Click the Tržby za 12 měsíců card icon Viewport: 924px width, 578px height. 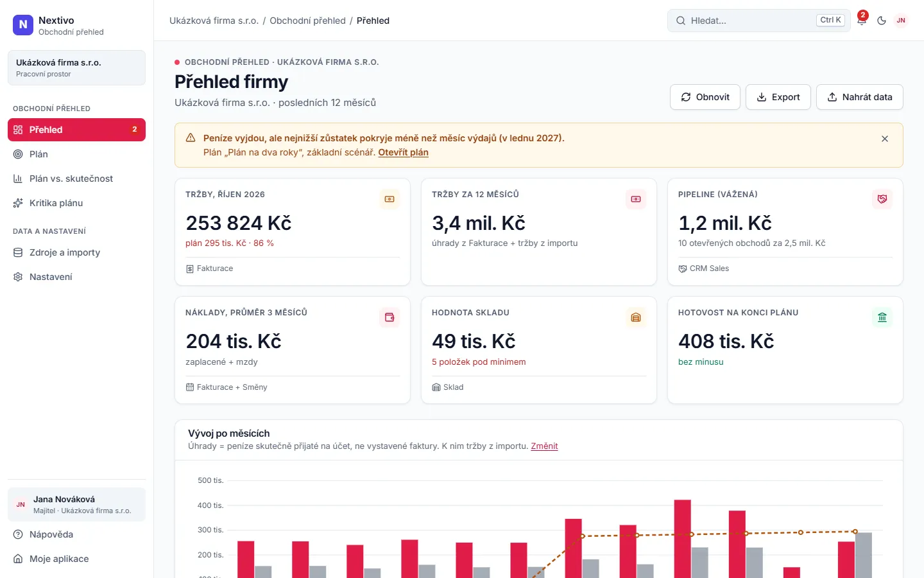(636, 199)
